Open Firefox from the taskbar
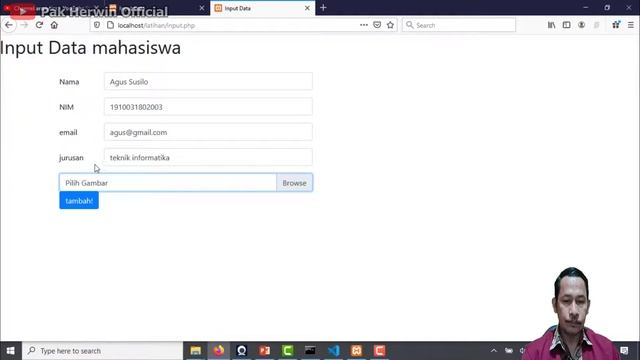The width and height of the screenshot is (640, 360). (219, 351)
